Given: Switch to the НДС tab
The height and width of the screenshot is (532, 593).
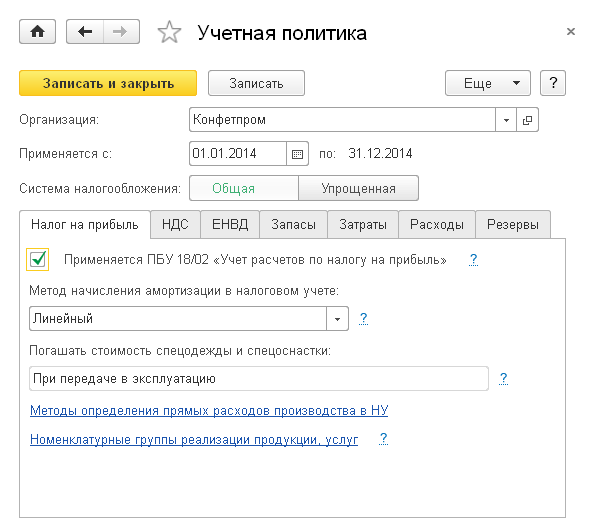Looking at the screenshot, I should point(175,225).
